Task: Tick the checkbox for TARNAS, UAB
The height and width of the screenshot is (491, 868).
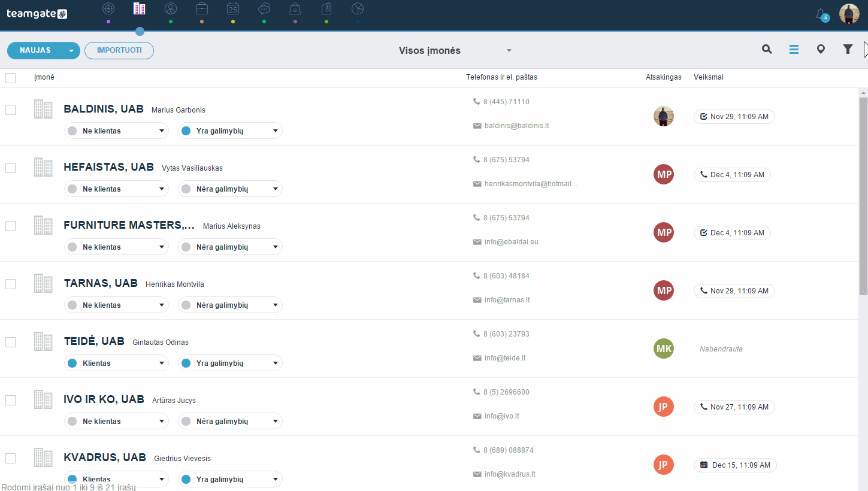Action: click(x=10, y=284)
